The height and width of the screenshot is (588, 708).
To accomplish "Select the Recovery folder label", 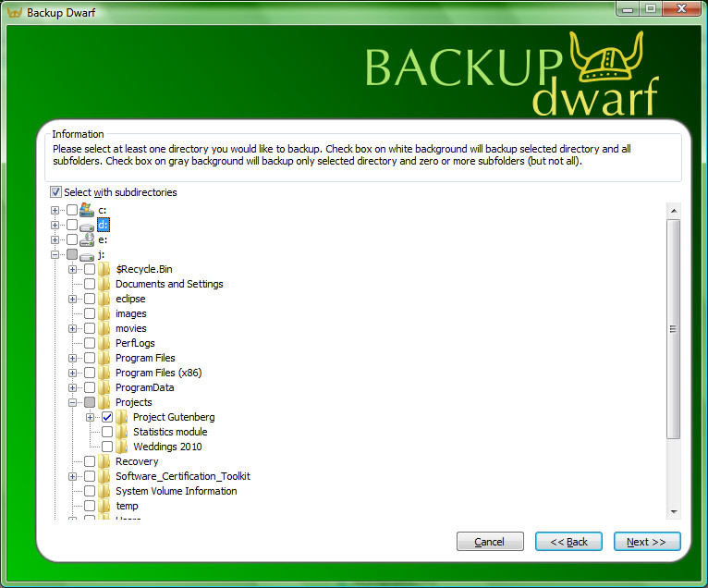I will 137,461.
